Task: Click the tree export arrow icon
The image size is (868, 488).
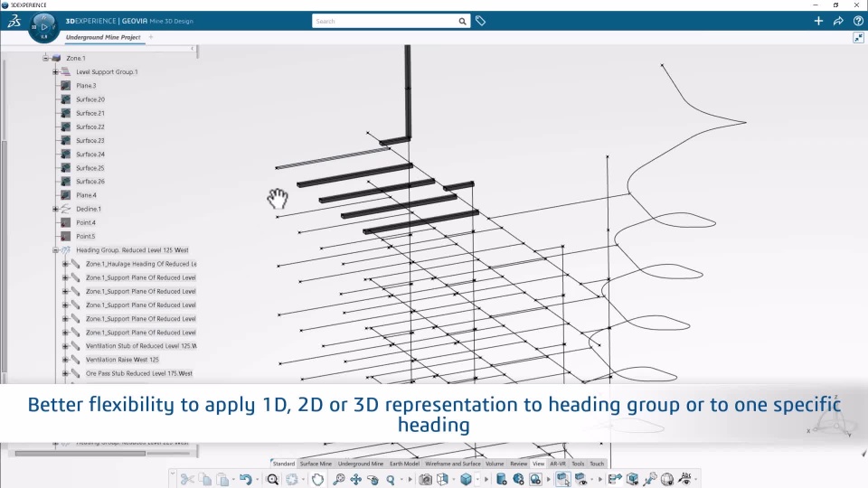Action: (615, 479)
